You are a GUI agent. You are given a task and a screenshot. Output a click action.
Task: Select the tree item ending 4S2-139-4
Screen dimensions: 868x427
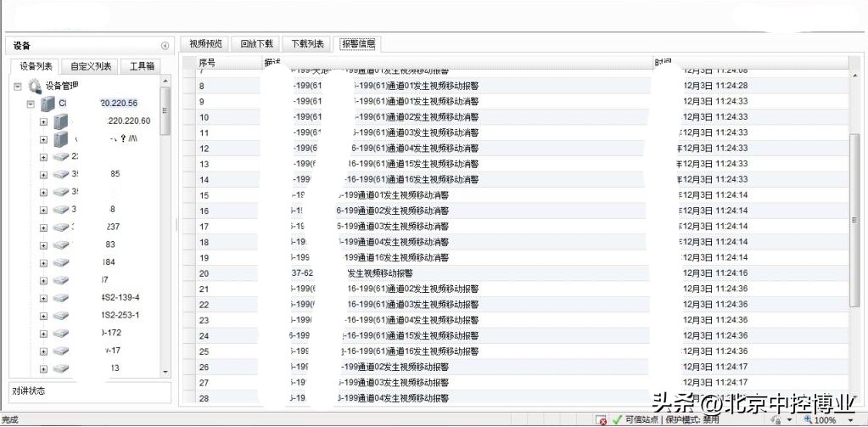(120, 297)
